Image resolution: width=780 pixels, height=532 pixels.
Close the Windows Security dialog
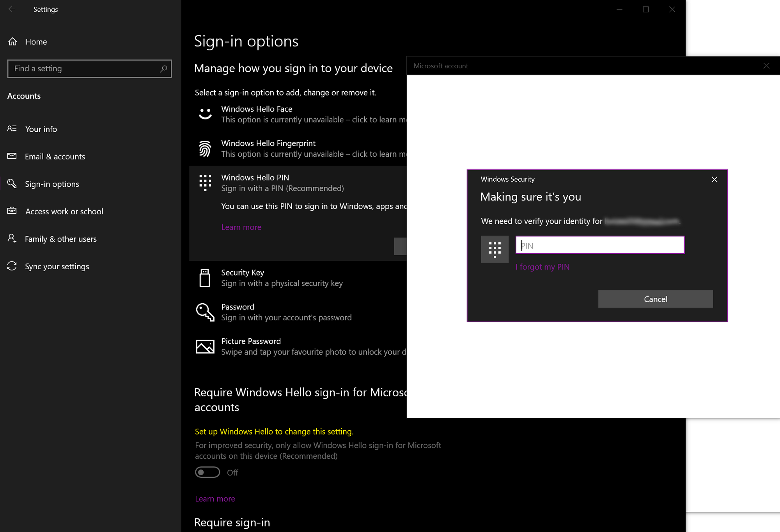pyautogui.click(x=714, y=179)
